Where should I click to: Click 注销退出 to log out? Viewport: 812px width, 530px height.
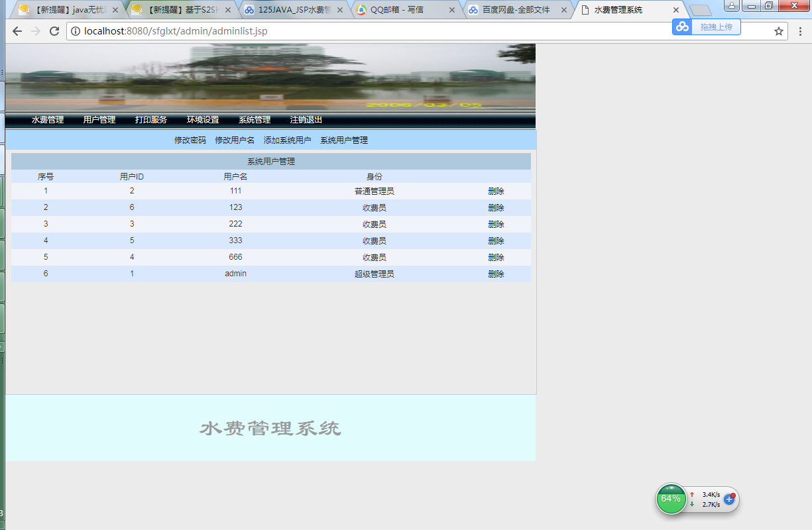coord(306,120)
